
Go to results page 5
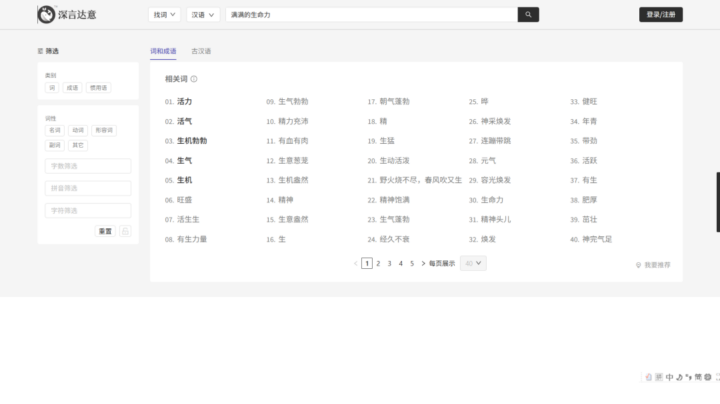(412, 264)
